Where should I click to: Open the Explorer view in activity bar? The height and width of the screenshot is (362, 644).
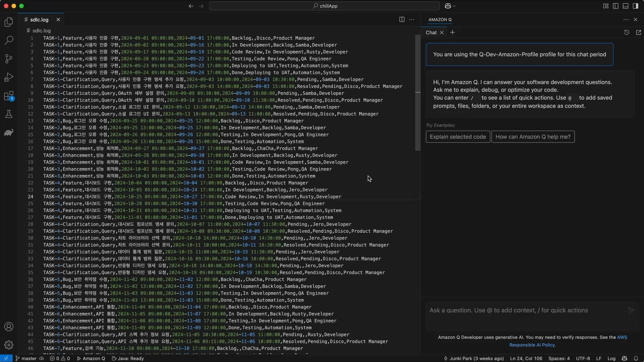[x=9, y=22]
